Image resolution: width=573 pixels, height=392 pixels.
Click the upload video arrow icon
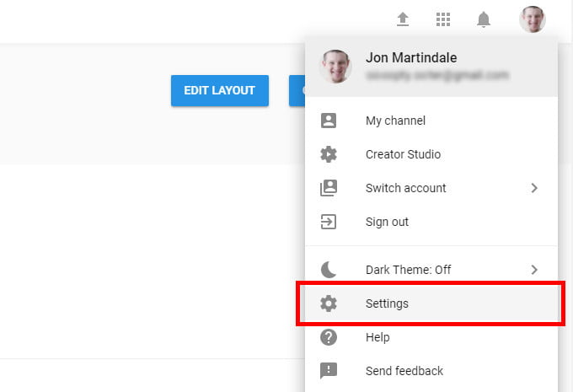(403, 19)
